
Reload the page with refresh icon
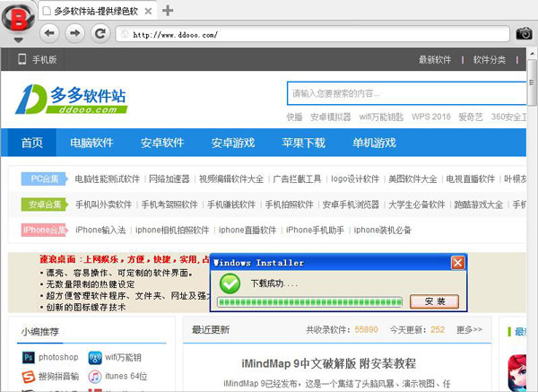coord(100,33)
